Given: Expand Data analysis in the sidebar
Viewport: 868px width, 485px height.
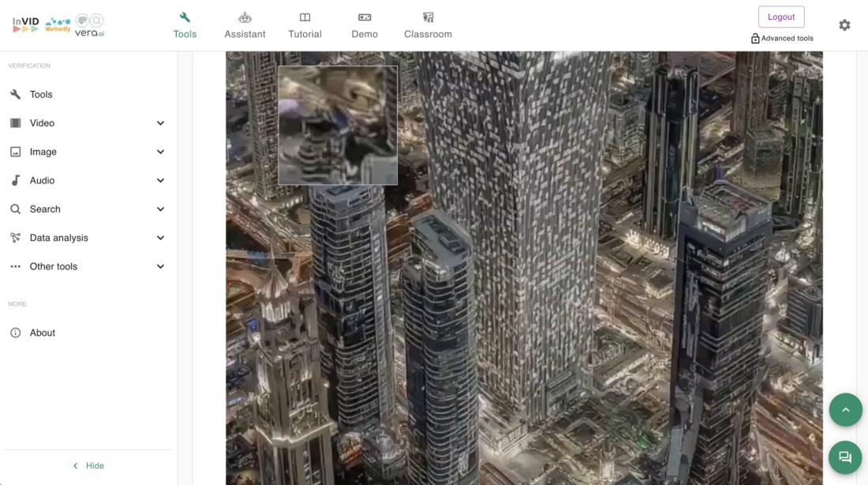Looking at the screenshot, I should (x=160, y=238).
